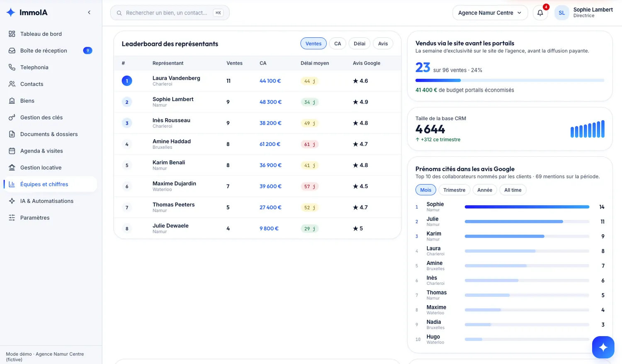622x364 pixels.
Task: Open Paramètres settings
Action: 50,218
